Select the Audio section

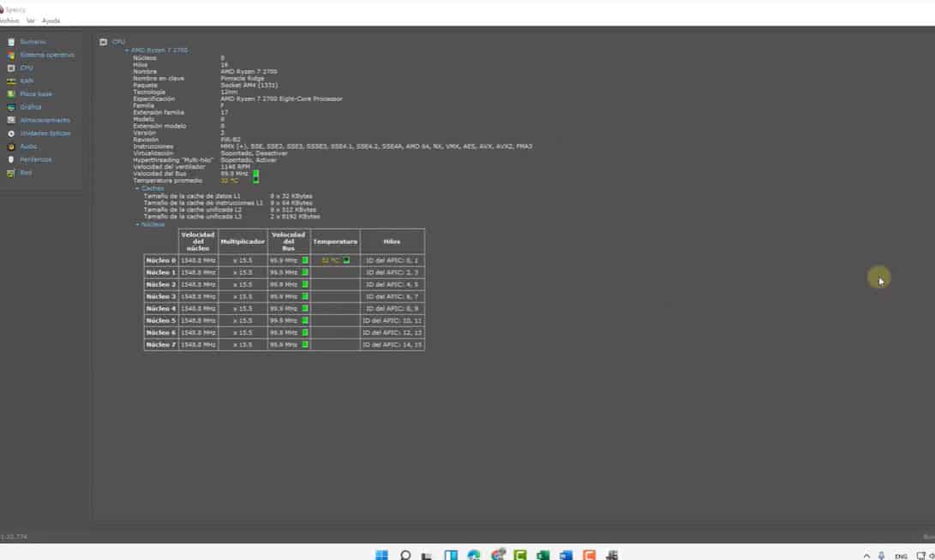click(28, 146)
